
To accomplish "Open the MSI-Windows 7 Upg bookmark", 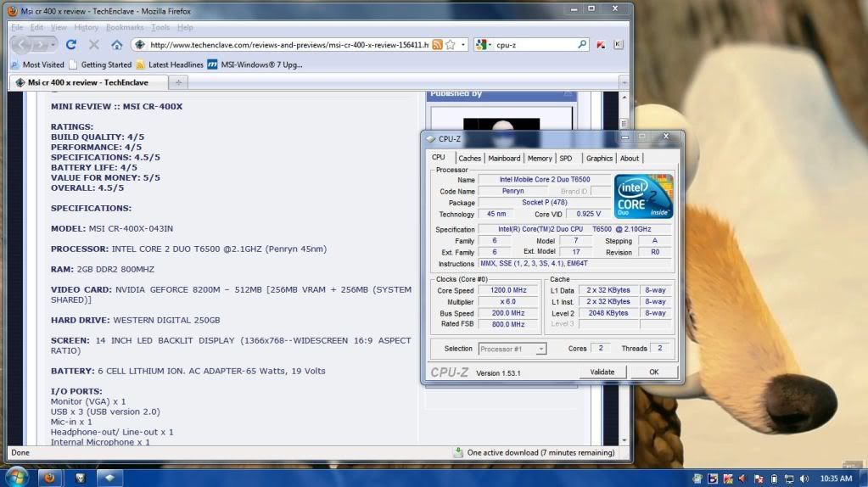I will point(255,64).
